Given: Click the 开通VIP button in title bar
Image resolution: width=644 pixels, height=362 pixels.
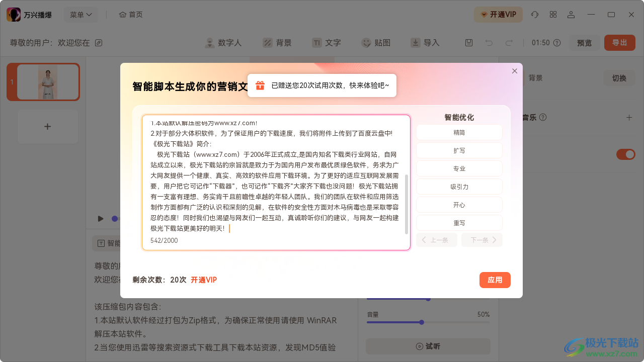Looking at the screenshot, I should pyautogui.click(x=498, y=15).
